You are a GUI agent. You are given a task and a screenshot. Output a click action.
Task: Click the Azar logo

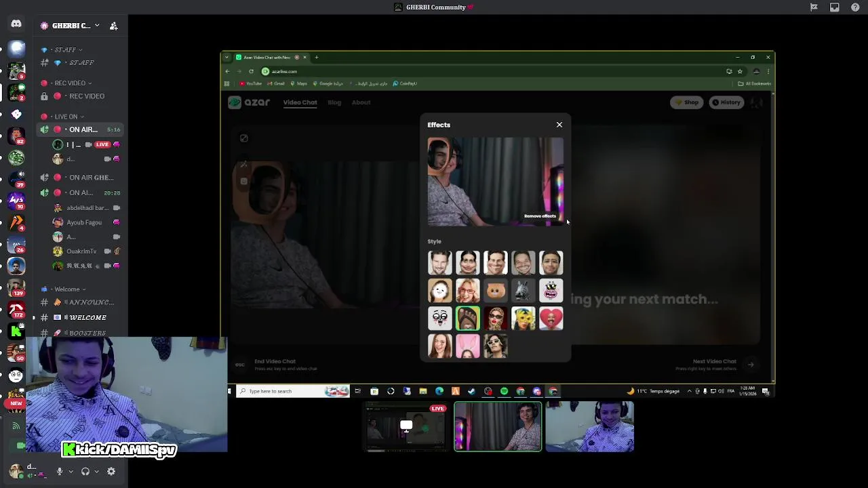249,102
